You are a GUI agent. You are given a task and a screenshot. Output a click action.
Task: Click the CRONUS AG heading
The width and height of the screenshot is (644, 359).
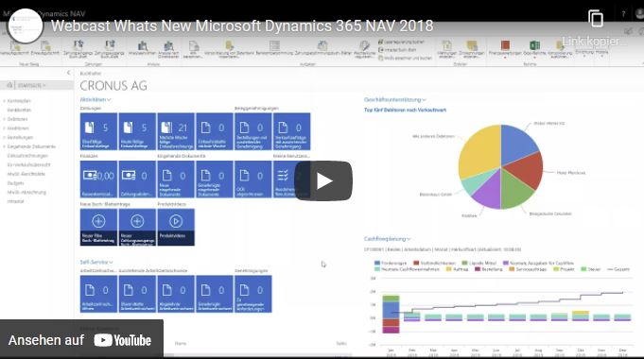[113, 86]
